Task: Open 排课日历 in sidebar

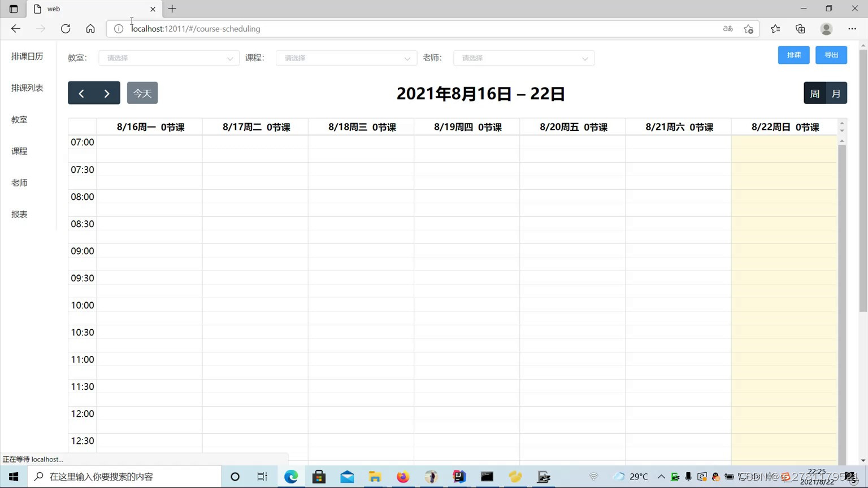Action: click(x=27, y=56)
